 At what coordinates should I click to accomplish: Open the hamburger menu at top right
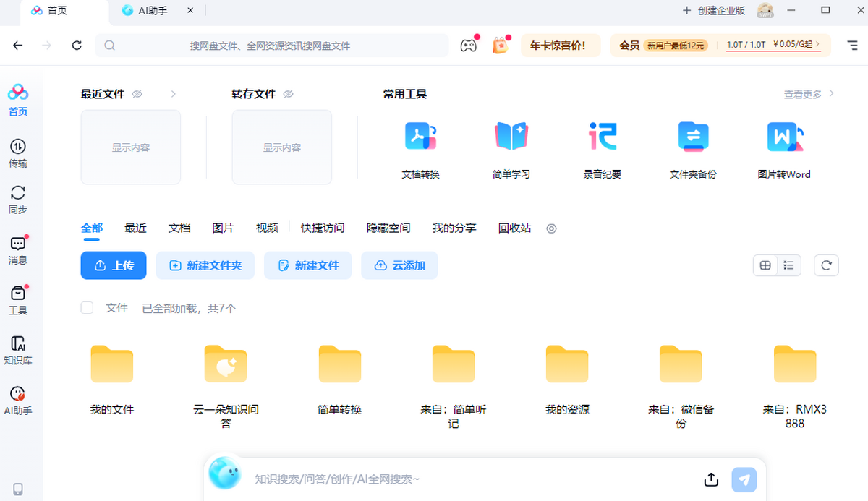(x=851, y=45)
